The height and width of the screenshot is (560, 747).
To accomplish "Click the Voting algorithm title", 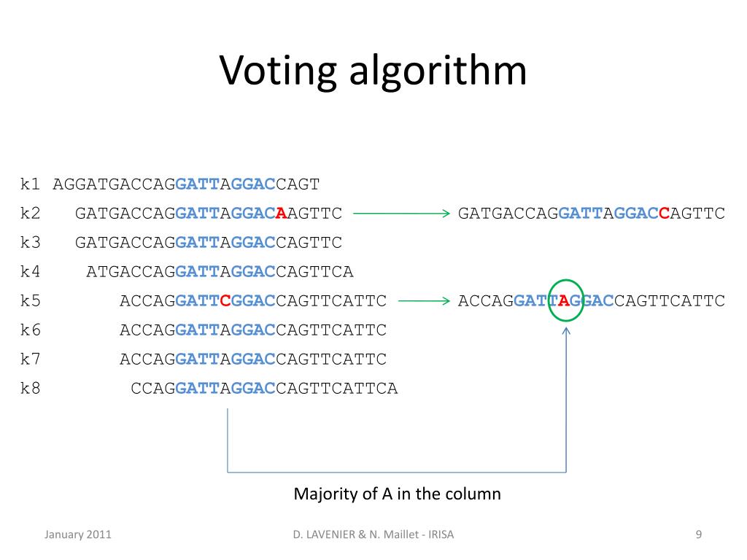I will (x=373, y=71).
